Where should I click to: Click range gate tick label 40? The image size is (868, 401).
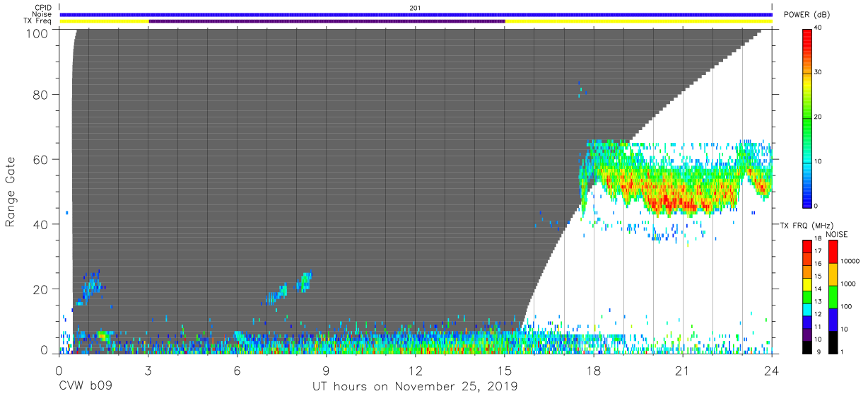(x=40, y=224)
